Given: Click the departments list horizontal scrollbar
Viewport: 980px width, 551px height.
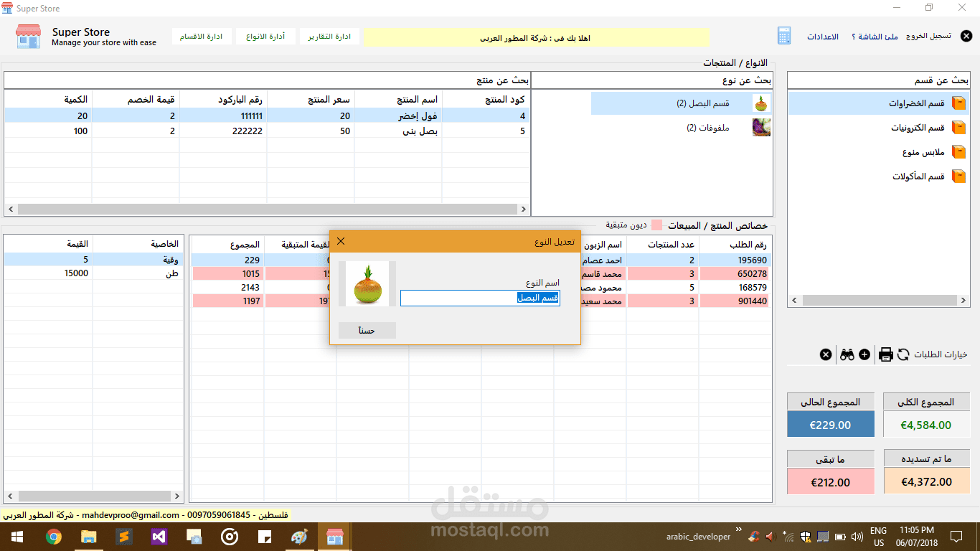Looking at the screenshot, I should (878, 301).
